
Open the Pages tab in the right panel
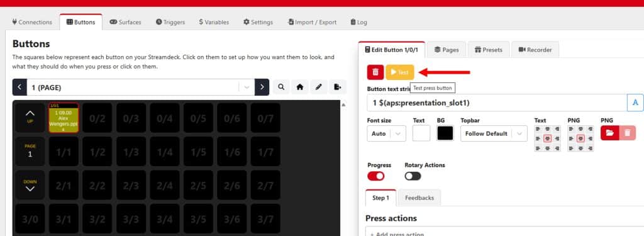pyautogui.click(x=447, y=50)
